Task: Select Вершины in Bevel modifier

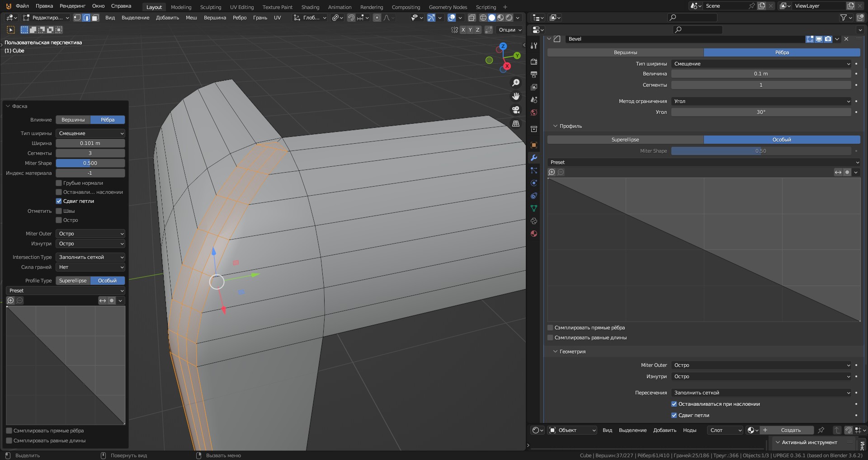Action: [x=625, y=52]
